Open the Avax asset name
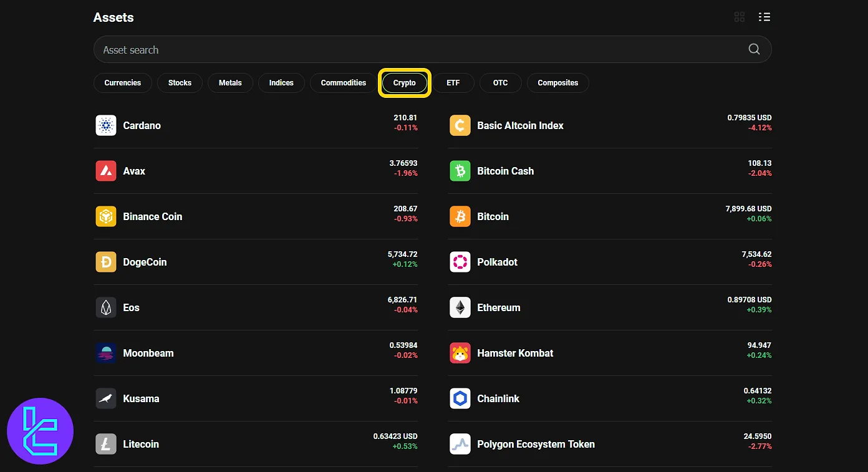Image resolution: width=868 pixels, height=472 pixels. pos(134,171)
